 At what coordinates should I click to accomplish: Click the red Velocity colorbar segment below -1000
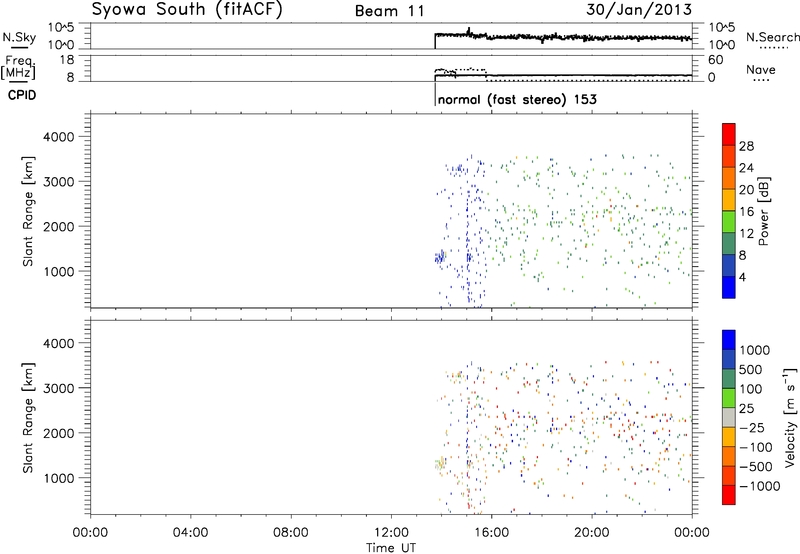[729, 495]
